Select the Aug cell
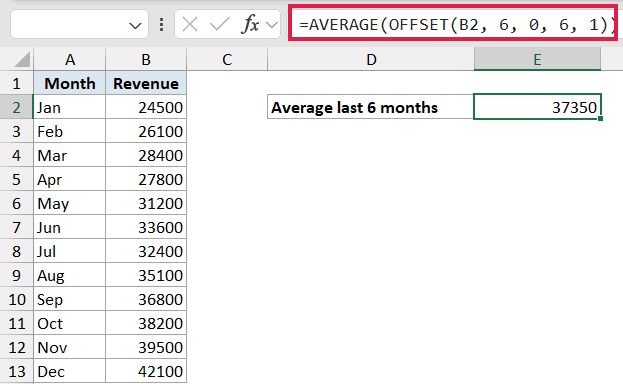This screenshot has width=623, height=384. (x=70, y=275)
